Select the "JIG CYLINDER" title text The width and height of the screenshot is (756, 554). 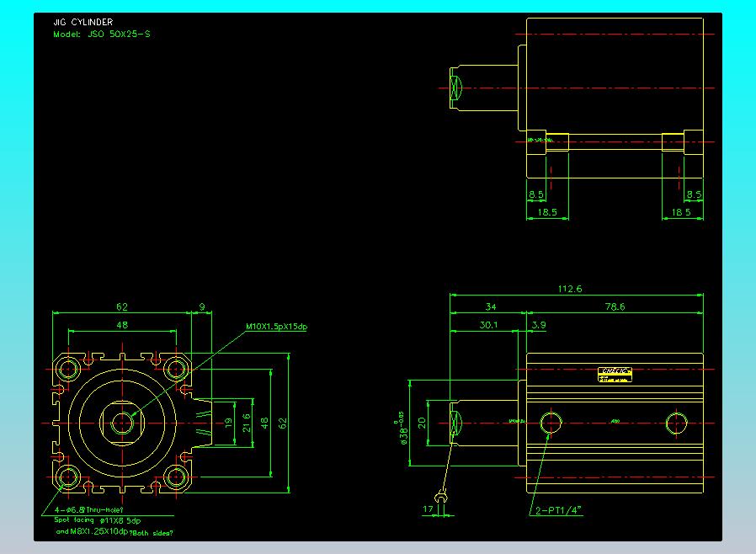83,22
